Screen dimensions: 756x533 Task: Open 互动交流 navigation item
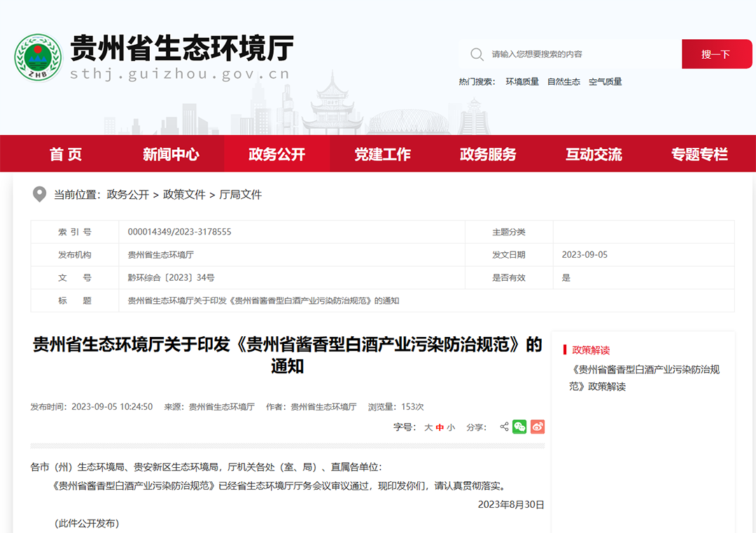coord(594,154)
